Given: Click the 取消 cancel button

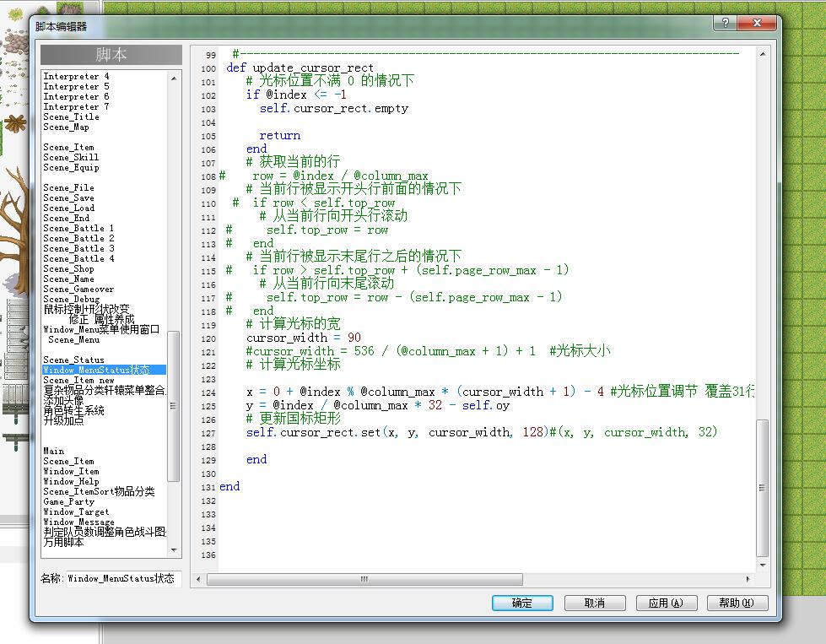Looking at the screenshot, I should coord(595,603).
